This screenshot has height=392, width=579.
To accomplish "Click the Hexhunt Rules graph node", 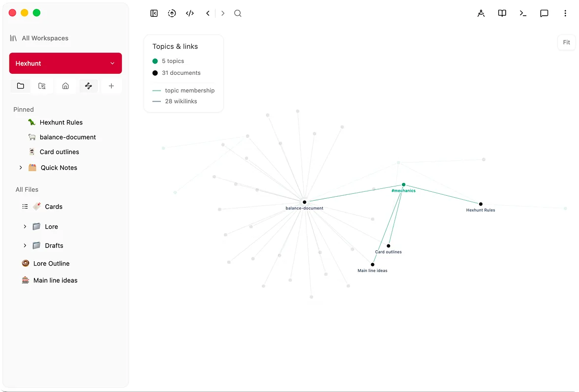I will (481, 204).
